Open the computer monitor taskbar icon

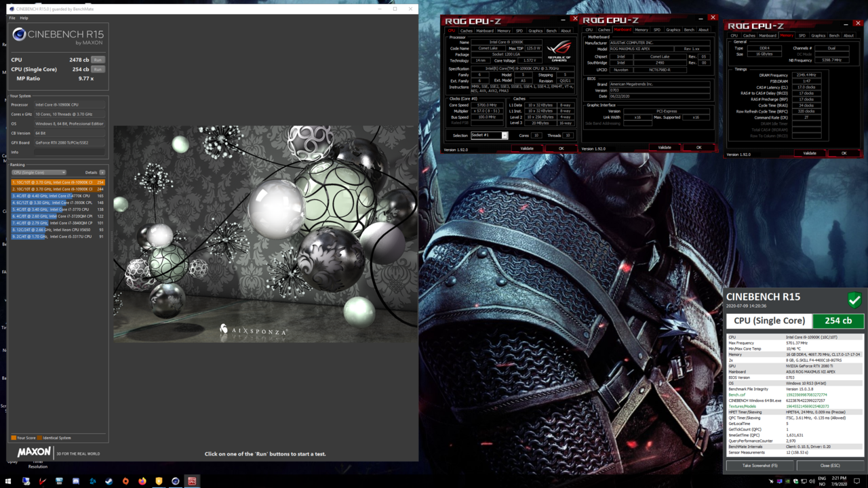(26, 481)
